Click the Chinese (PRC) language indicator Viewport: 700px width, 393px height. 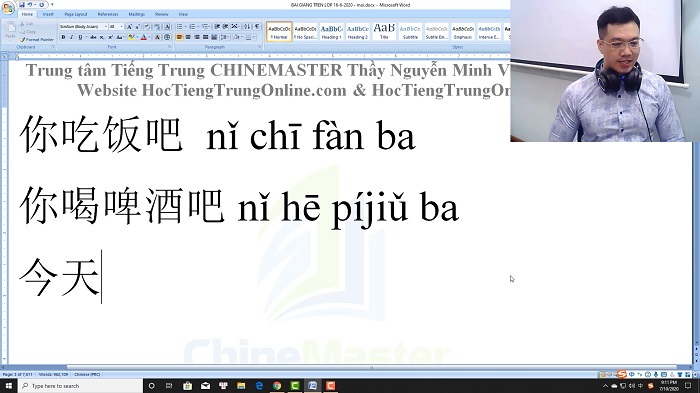(87, 375)
